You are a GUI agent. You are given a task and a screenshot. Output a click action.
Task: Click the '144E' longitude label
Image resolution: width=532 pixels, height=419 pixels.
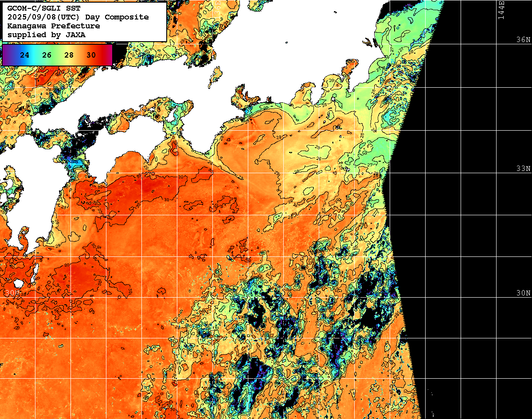click(501, 10)
